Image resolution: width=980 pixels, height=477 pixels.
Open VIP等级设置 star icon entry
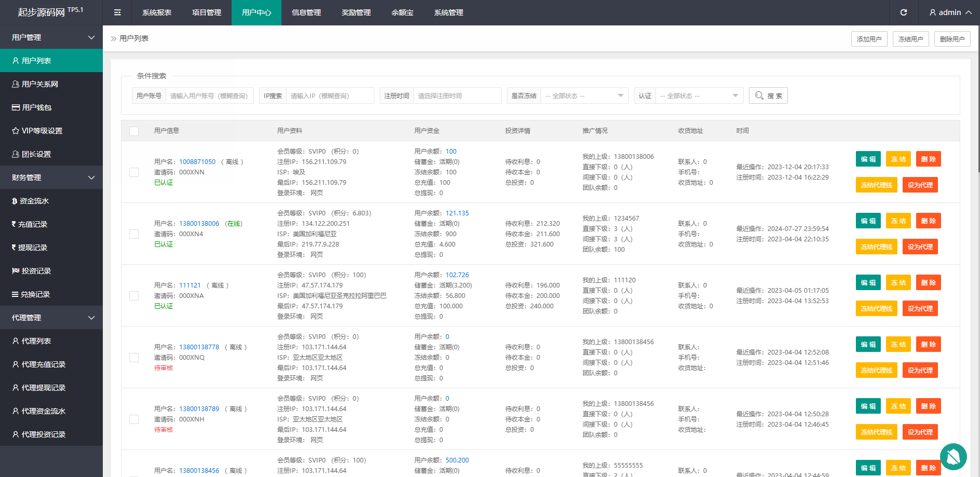pos(16,131)
